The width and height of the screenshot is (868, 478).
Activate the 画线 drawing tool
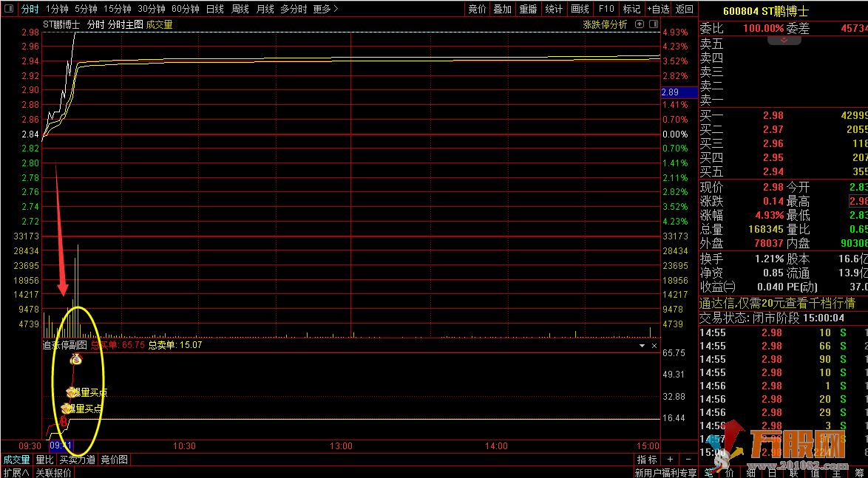tap(580, 9)
